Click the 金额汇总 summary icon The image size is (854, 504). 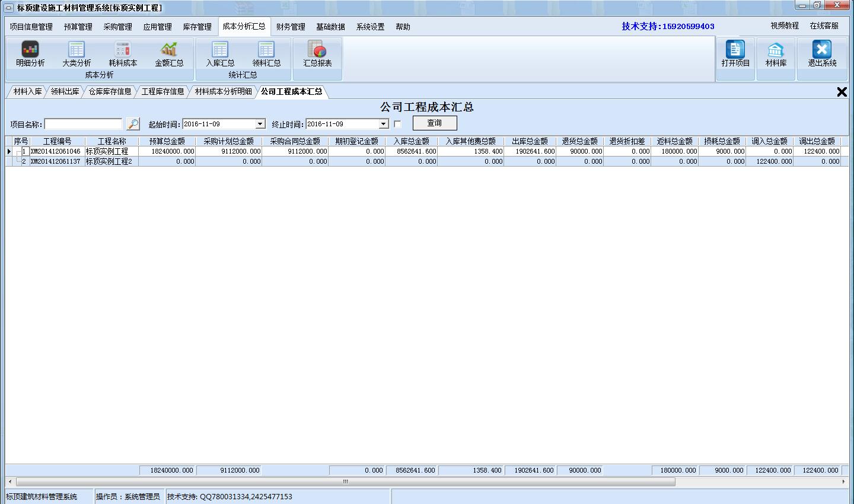pyautogui.click(x=170, y=56)
